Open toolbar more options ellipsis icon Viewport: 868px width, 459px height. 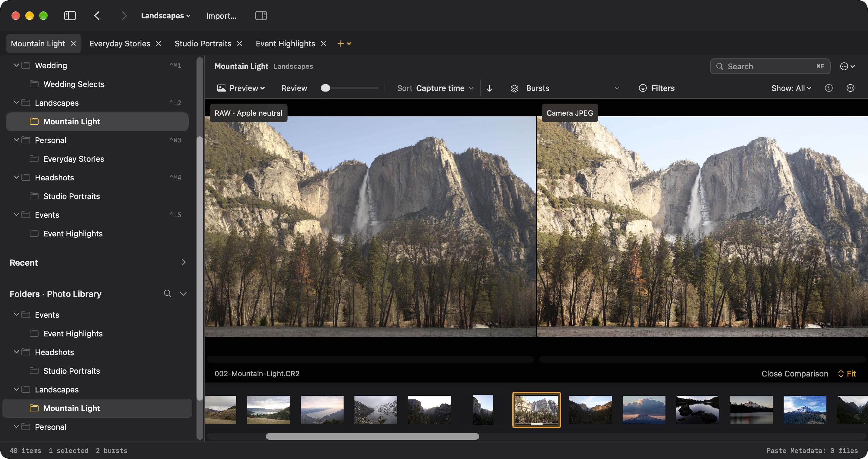(850, 88)
